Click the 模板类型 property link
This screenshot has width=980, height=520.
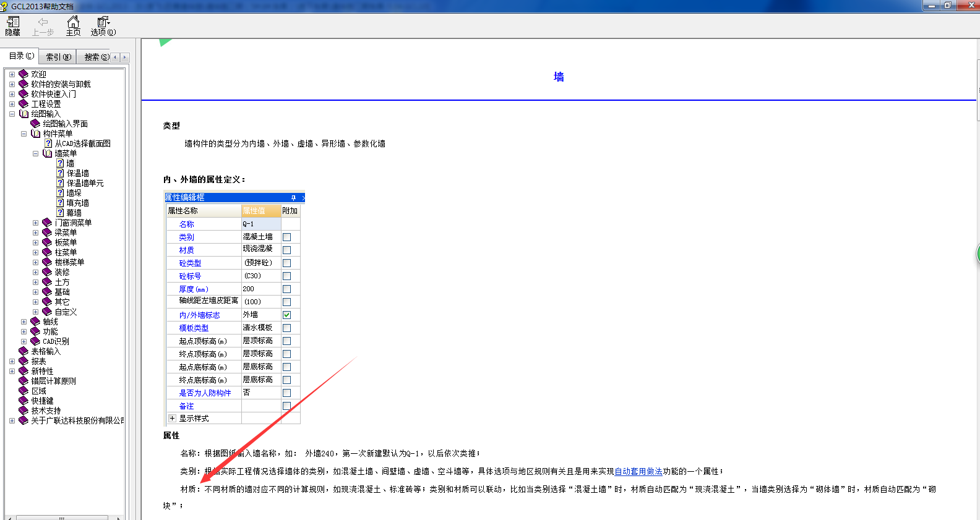click(x=194, y=328)
